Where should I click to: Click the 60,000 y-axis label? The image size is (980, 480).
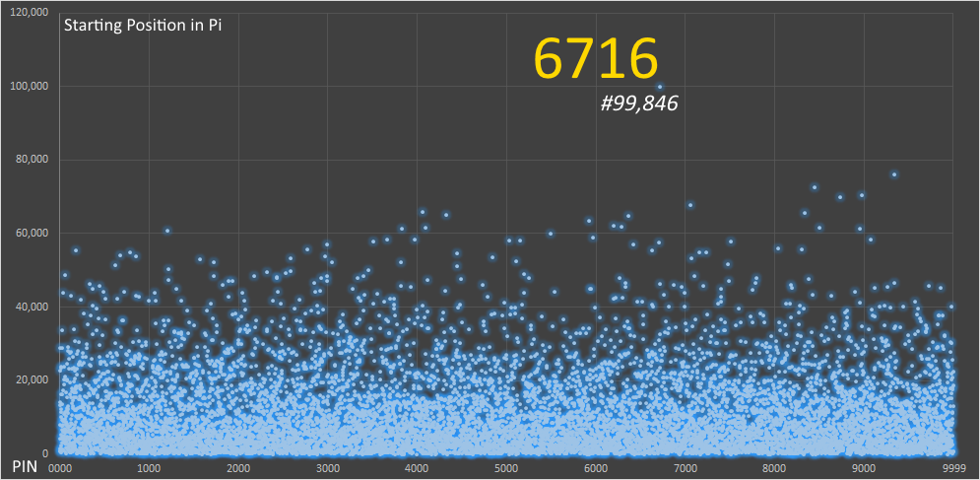(x=31, y=234)
